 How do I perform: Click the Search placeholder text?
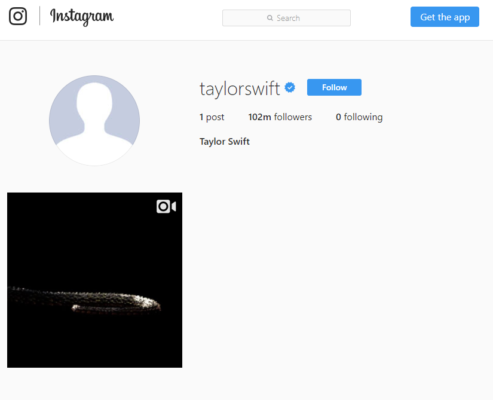(x=288, y=18)
